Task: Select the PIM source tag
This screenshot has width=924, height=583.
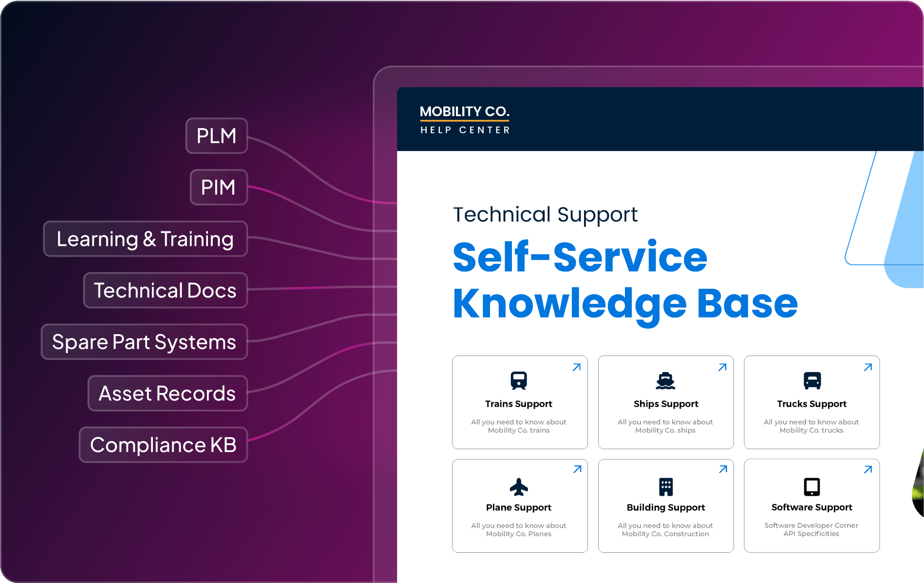Action: point(219,188)
